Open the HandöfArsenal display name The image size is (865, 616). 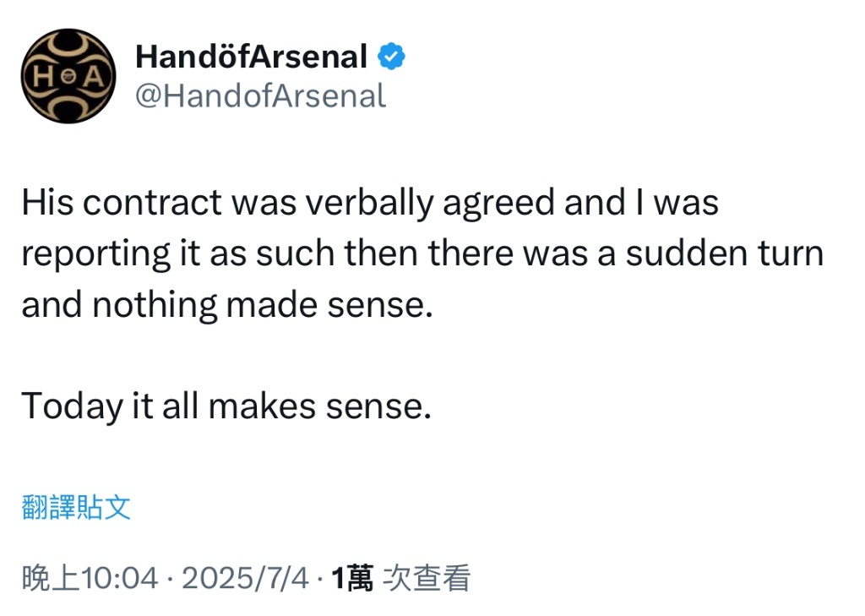coord(251,57)
